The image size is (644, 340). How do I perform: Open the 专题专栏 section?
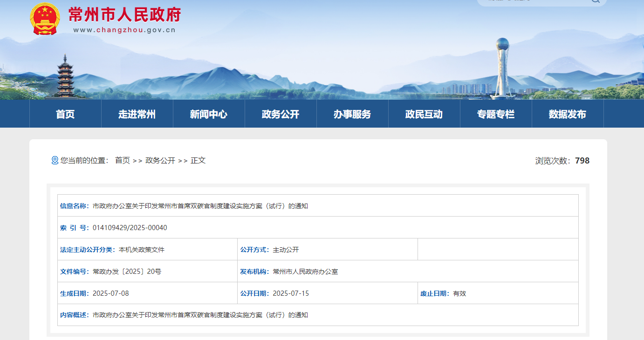pyautogui.click(x=496, y=114)
